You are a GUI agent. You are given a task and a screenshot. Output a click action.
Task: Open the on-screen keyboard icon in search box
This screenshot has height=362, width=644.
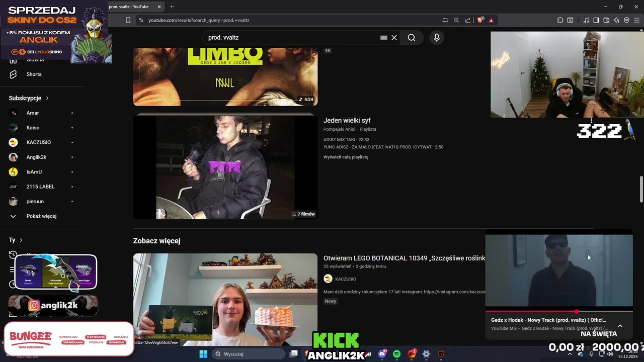384,38
